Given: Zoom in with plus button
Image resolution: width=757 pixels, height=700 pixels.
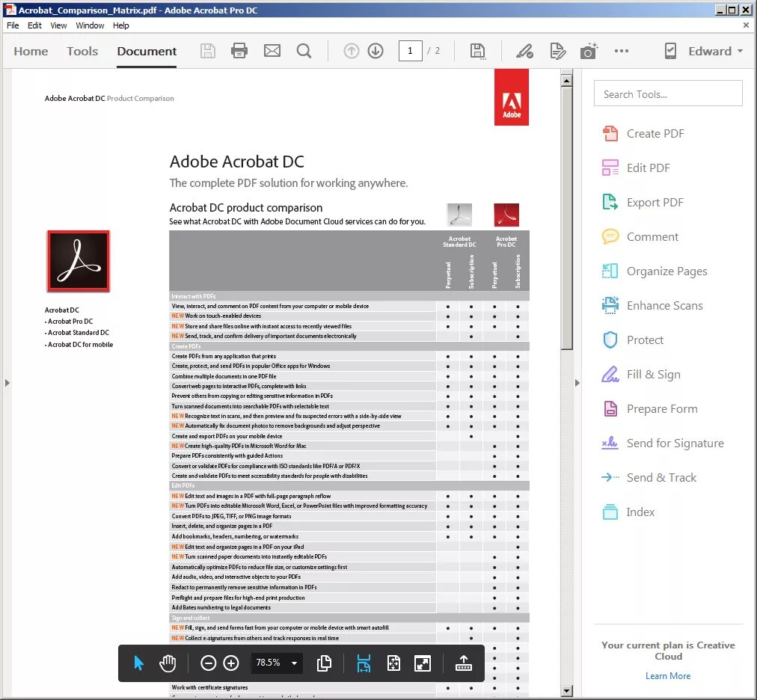Looking at the screenshot, I should pyautogui.click(x=231, y=663).
